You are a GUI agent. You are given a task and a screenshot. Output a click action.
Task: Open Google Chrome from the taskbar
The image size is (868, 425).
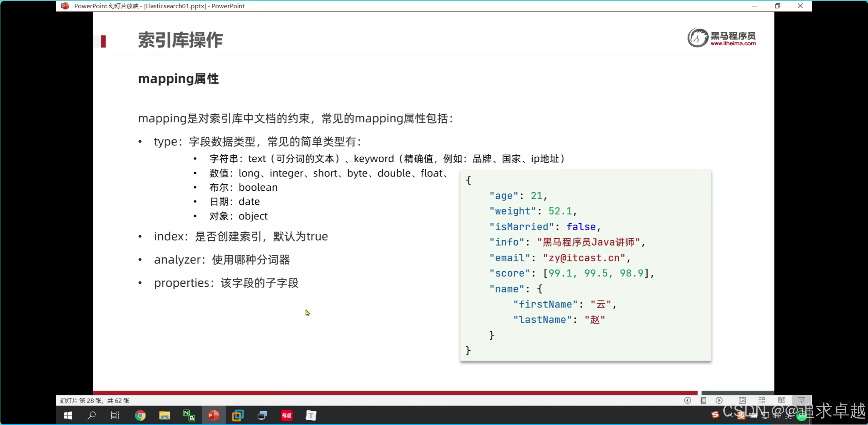point(140,415)
